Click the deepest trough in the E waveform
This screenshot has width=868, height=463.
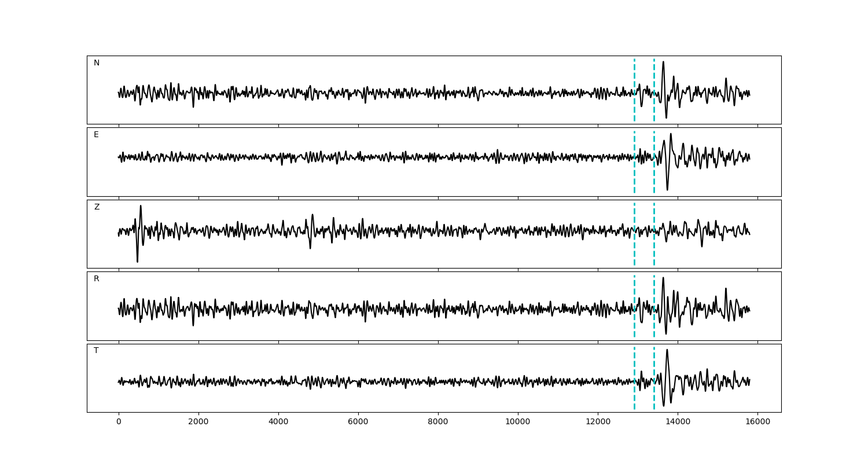tap(667, 189)
